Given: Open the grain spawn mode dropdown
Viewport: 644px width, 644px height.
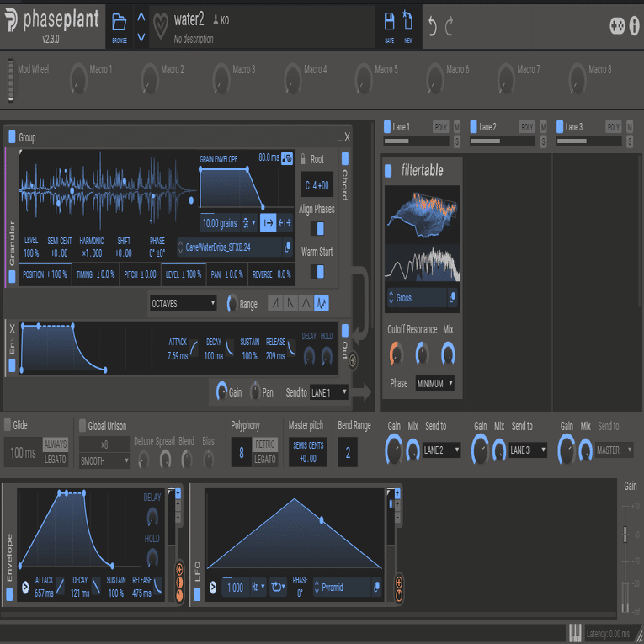Looking at the screenshot, I should tap(249, 223).
